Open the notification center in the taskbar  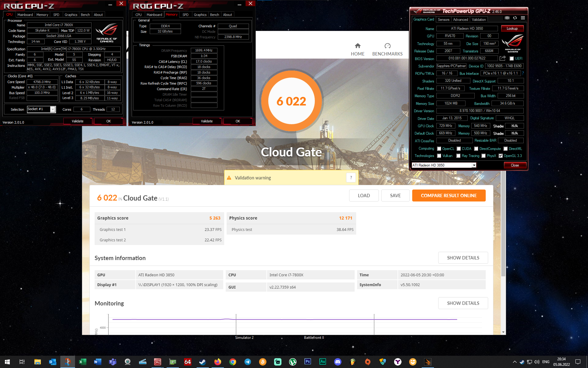(x=578, y=362)
